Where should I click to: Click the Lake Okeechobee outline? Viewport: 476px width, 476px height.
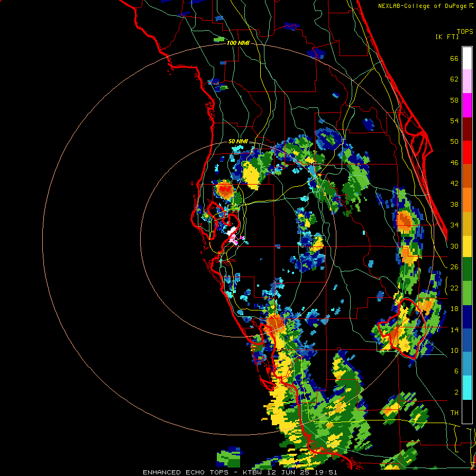coord(401,329)
